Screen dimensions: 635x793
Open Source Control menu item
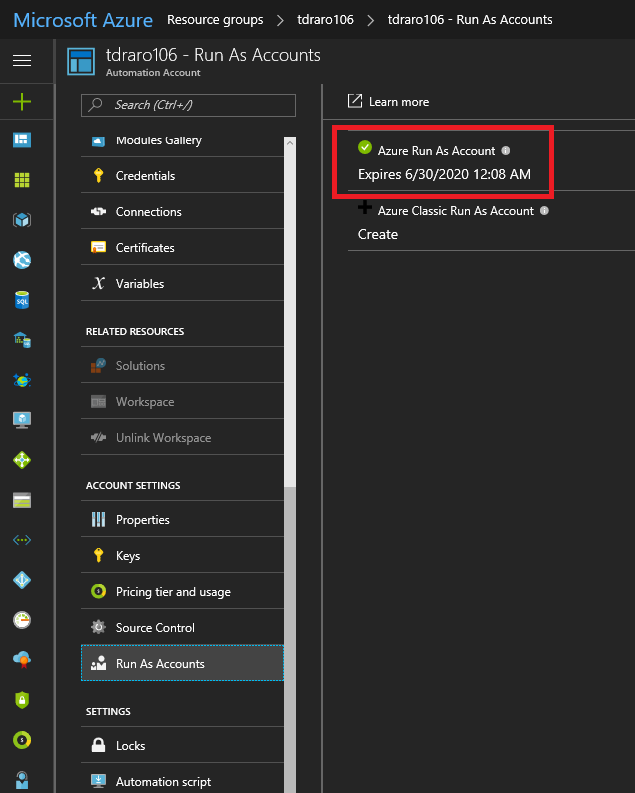coord(182,627)
